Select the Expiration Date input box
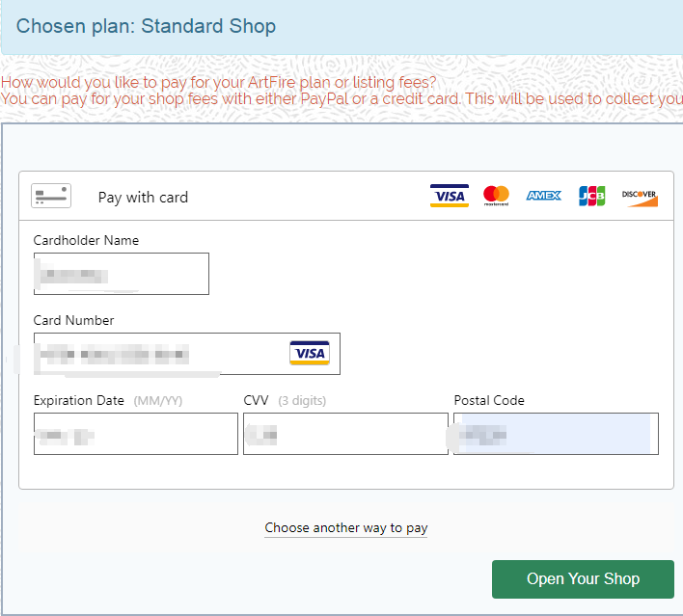Viewport: 683px width, 616px height. tap(135, 434)
